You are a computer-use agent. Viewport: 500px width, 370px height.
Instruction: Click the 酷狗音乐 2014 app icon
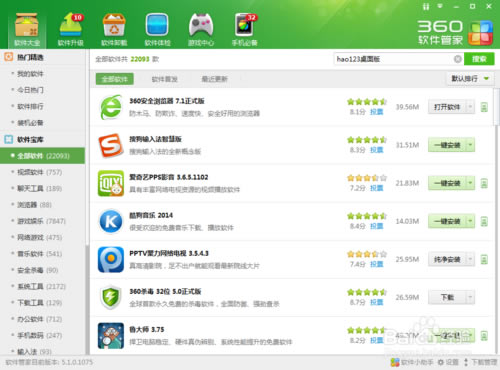[x=111, y=221]
